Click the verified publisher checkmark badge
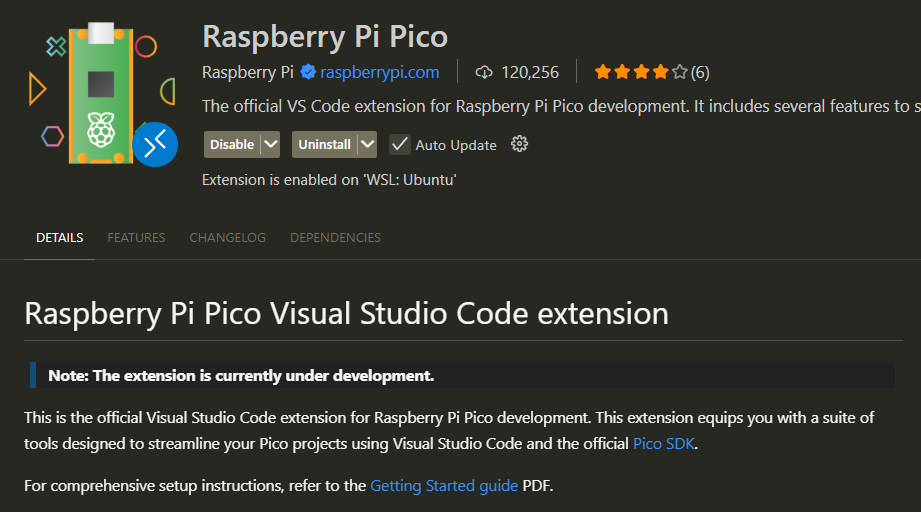This screenshot has height=512, width=921. click(x=309, y=72)
